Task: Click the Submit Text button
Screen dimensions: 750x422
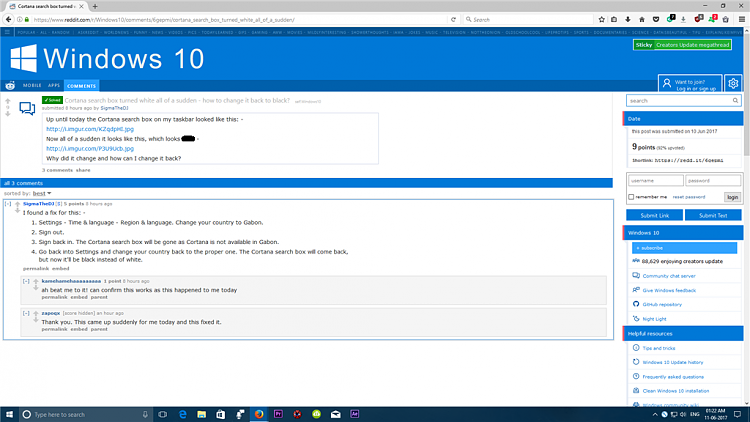Action: [x=713, y=215]
